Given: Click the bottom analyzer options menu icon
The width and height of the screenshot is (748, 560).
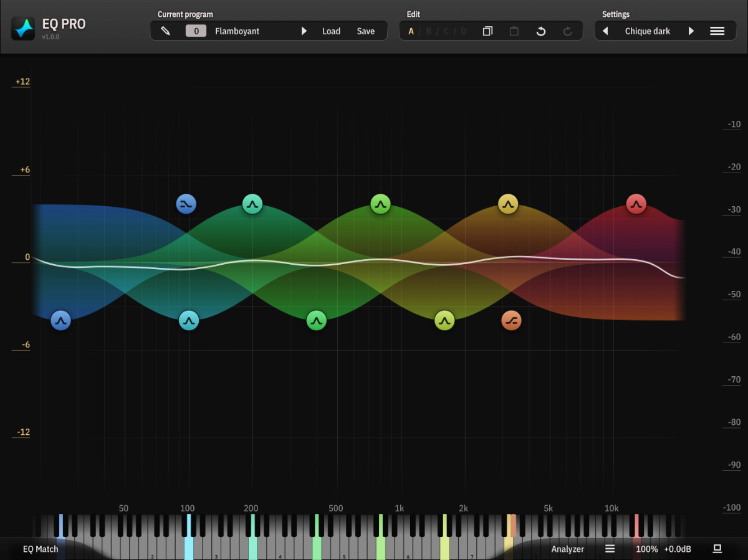Looking at the screenshot, I should [610, 549].
